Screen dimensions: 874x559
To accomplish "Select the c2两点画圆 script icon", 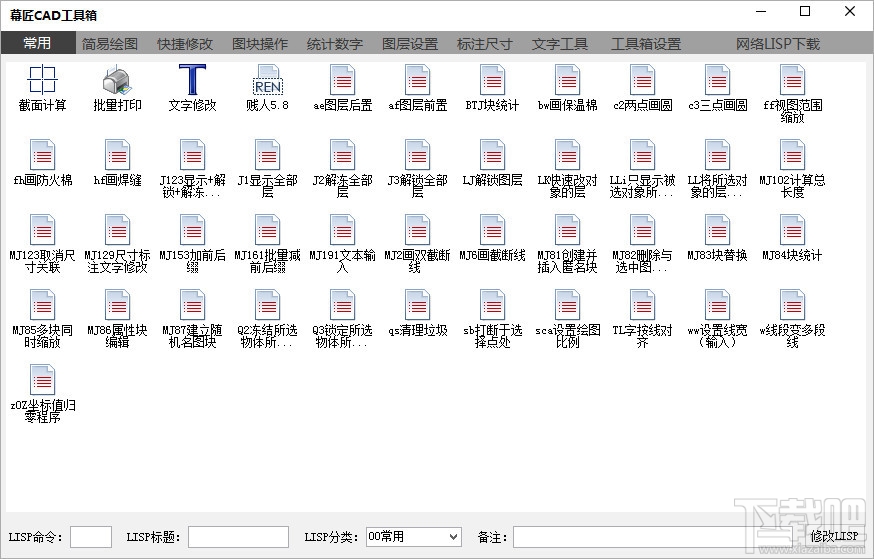I will pos(642,80).
